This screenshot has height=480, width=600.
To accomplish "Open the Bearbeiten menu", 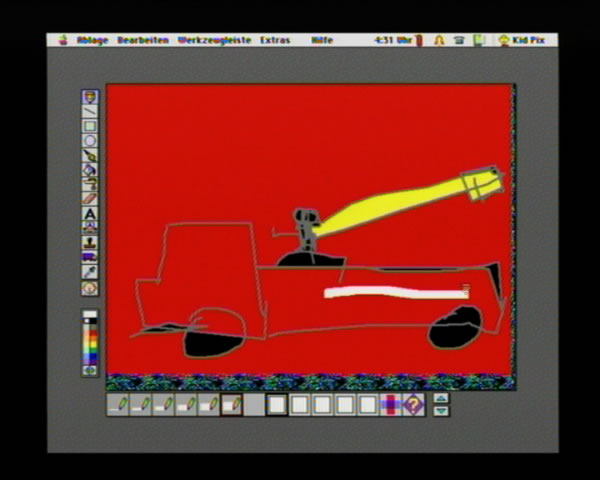I will [141, 41].
